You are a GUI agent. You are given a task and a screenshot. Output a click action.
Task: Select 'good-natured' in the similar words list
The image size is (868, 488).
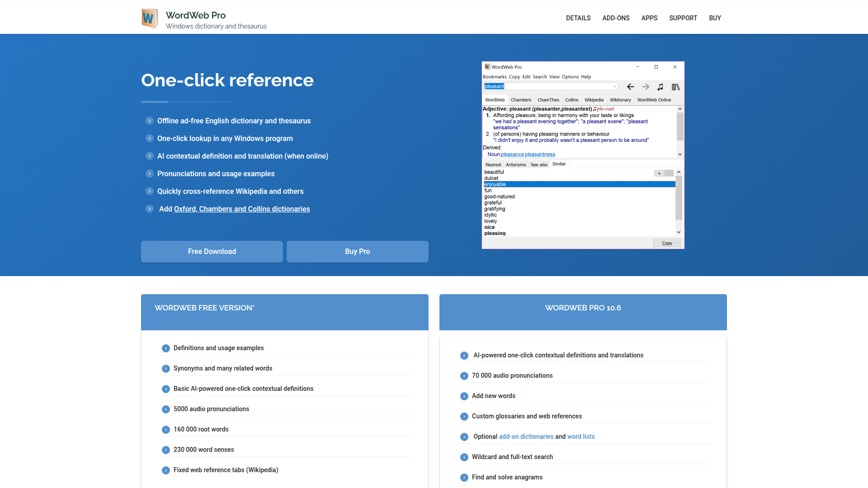point(499,197)
